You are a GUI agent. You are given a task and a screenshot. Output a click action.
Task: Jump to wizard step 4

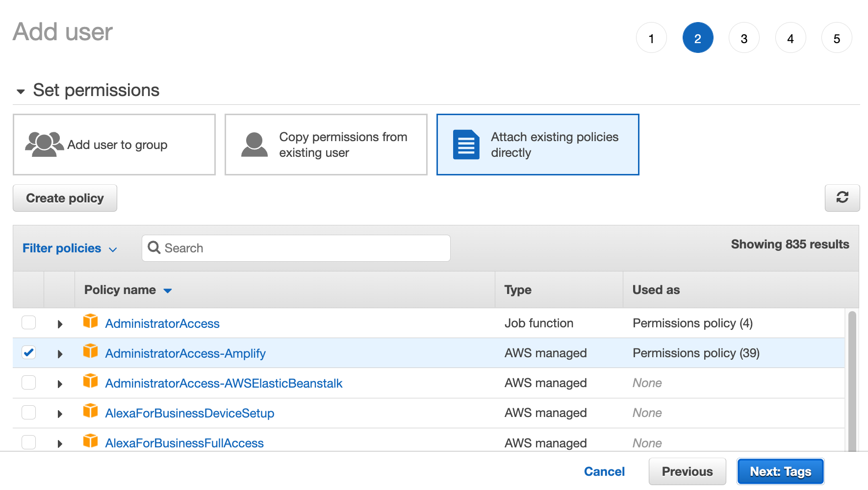coord(791,38)
